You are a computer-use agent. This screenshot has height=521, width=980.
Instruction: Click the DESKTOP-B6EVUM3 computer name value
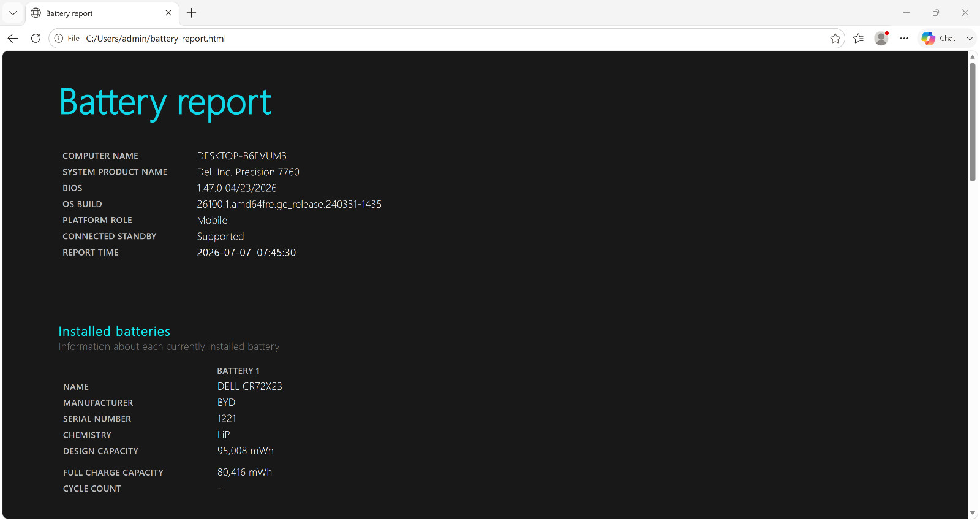tap(242, 156)
